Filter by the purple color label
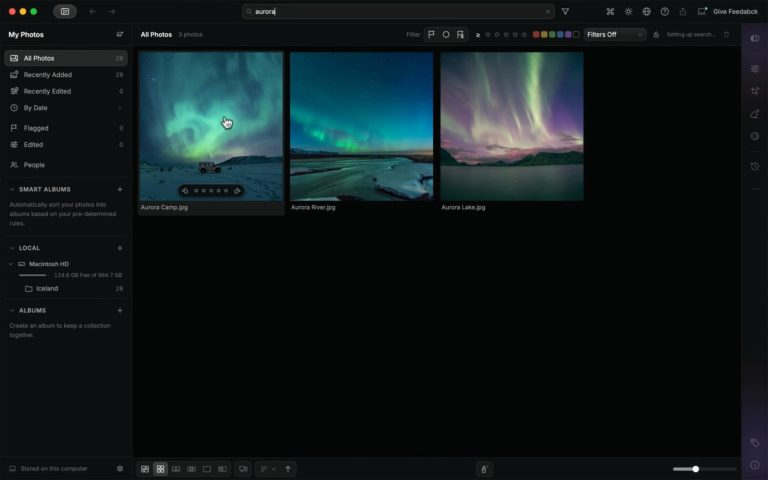The width and height of the screenshot is (768, 480). (568, 34)
